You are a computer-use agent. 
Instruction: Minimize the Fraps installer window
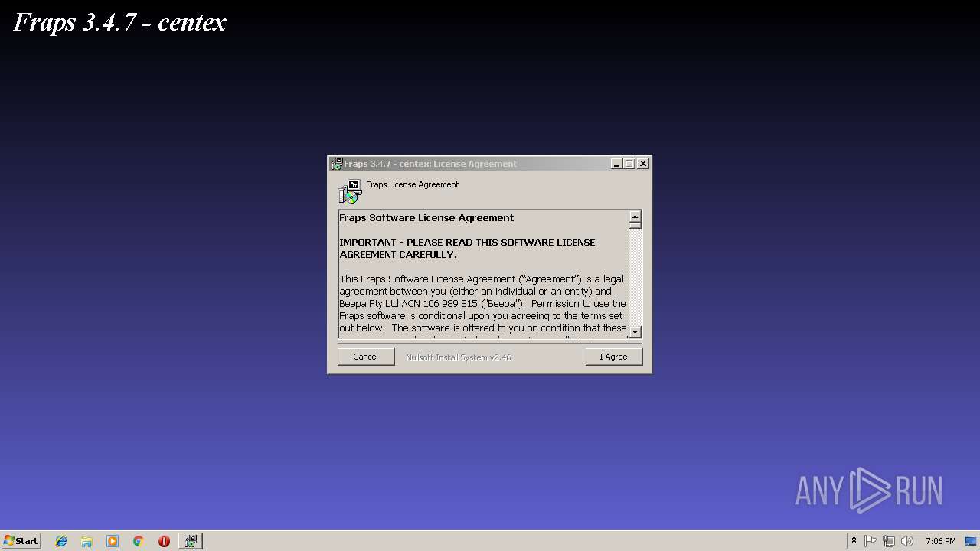point(616,164)
